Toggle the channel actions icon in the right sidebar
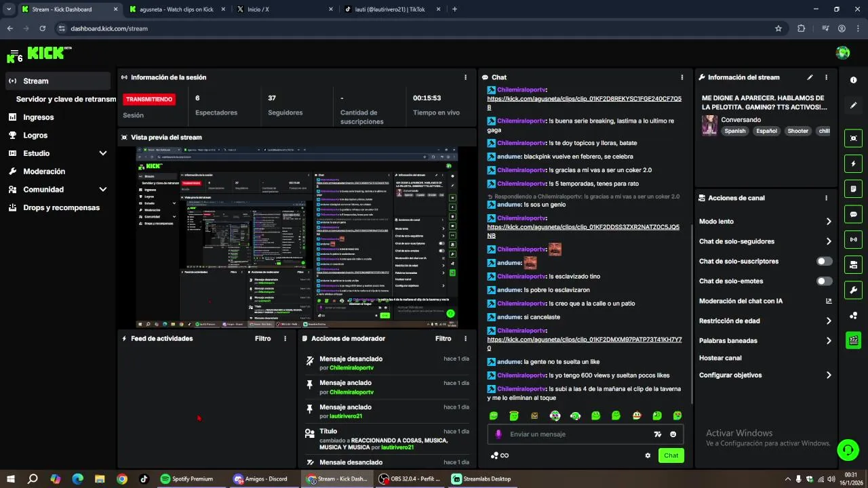868x488 pixels. click(853, 264)
